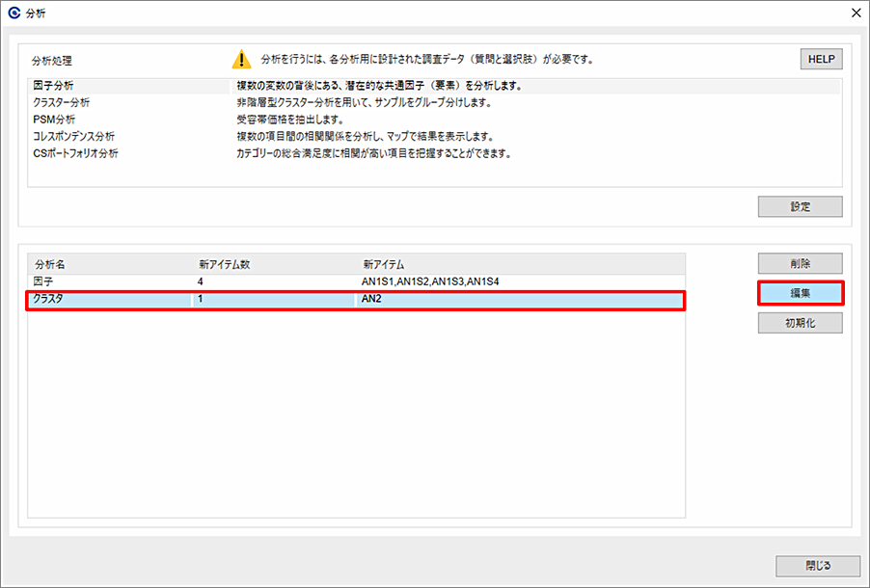Select the 因子 analysis row
This screenshot has width=870, height=588.
pos(356,281)
